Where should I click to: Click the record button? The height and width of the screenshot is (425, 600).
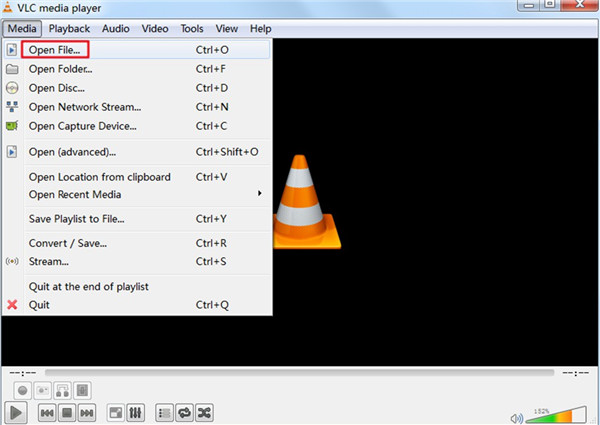[x=23, y=391]
